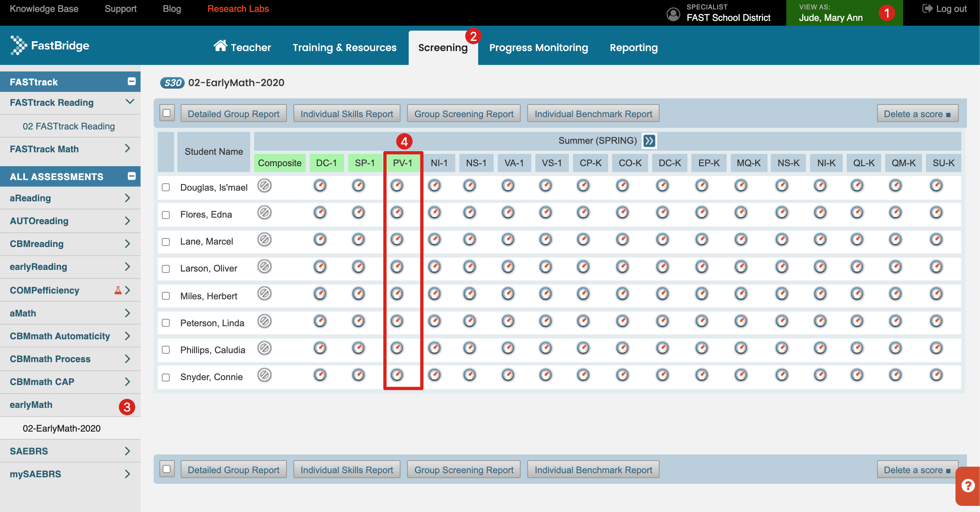This screenshot has width=980, height=512.
Task: Click top Individual Skills Report button
Action: pyautogui.click(x=347, y=114)
